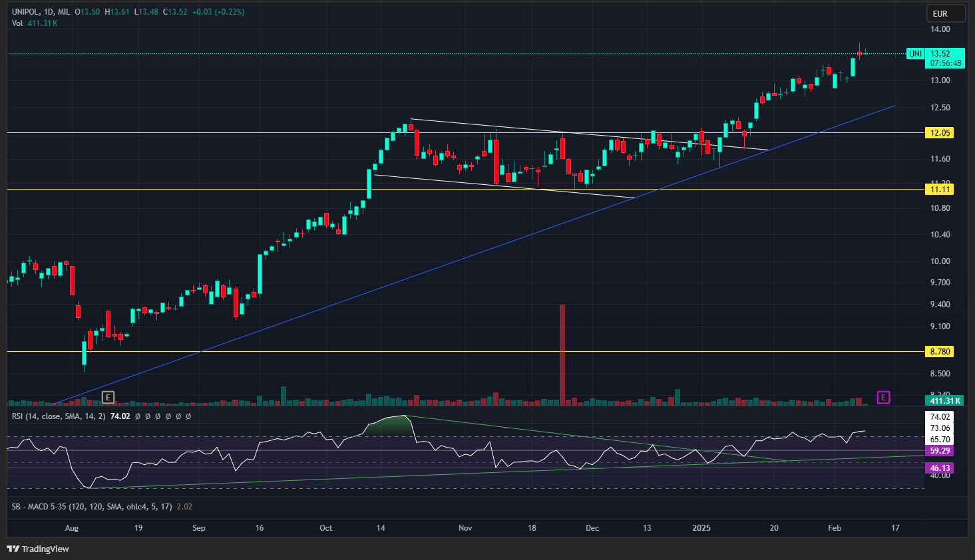Click the purple E earnings marker near February

(x=883, y=398)
